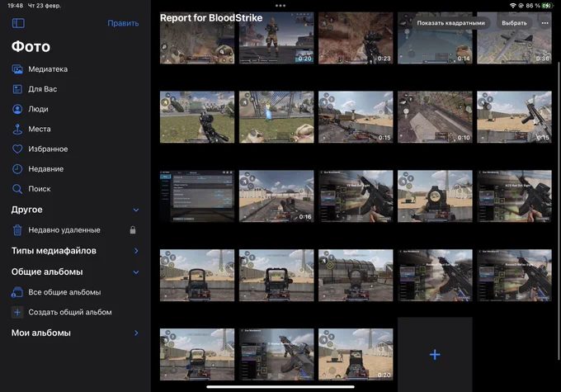The image size is (561, 392).
Task: Click the blue plus add-photo tile
Action: point(435,354)
